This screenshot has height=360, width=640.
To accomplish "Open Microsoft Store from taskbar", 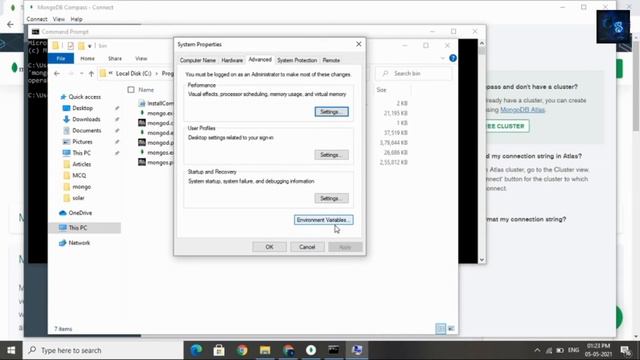I will (219, 350).
